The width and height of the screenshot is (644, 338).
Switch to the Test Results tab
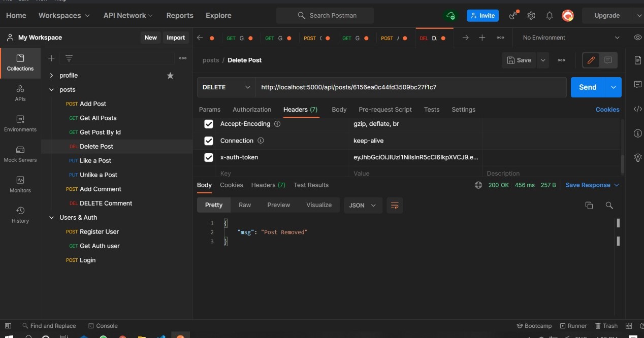tap(311, 185)
